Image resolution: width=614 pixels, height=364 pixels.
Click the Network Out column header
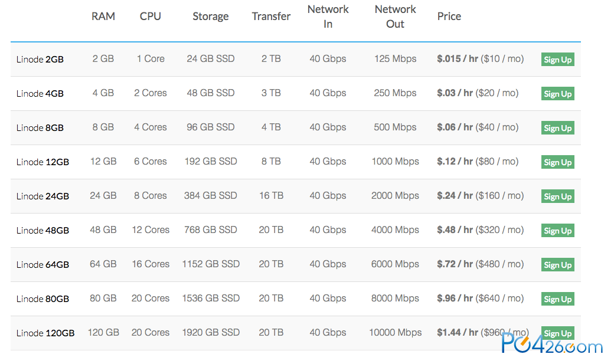395,17
